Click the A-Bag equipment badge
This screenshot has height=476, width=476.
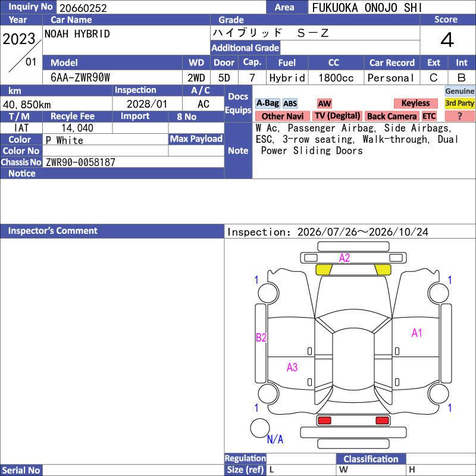267,104
